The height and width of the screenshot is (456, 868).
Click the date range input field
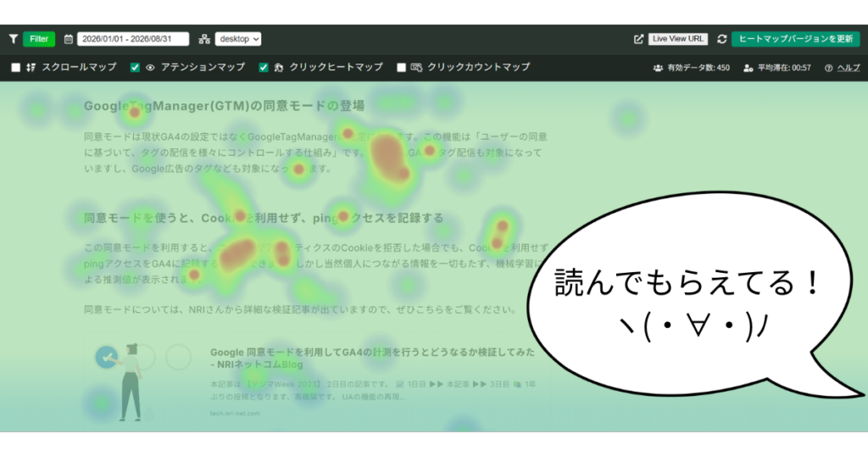133,39
